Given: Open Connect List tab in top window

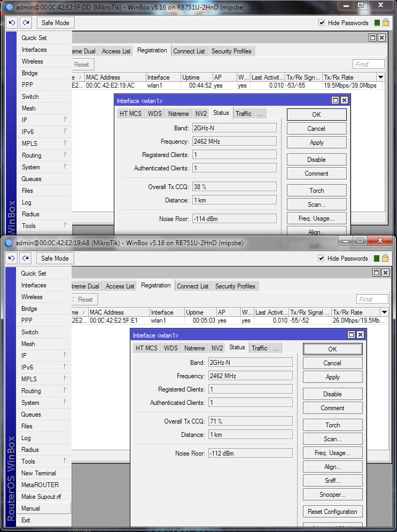Looking at the screenshot, I should click(189, 51).
